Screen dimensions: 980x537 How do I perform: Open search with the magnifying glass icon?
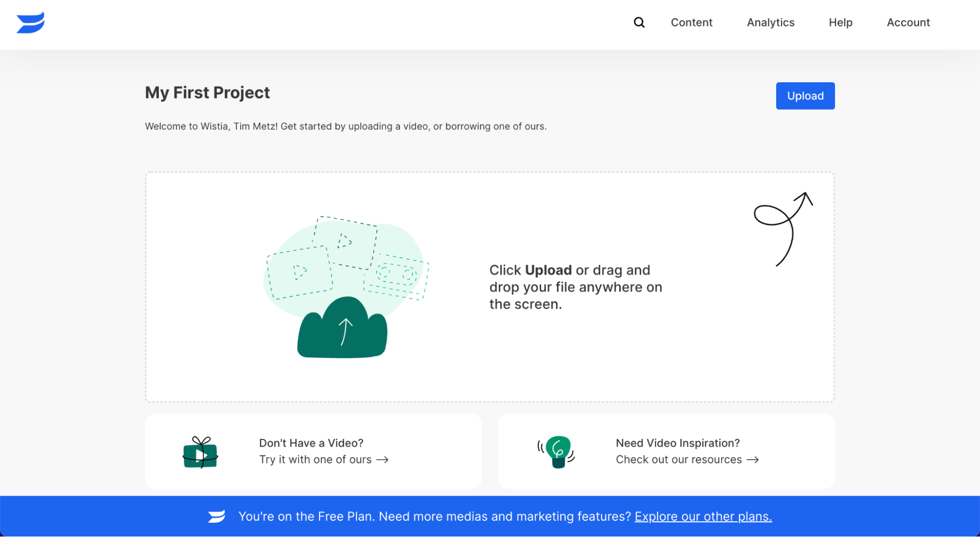tap(639, 23)
